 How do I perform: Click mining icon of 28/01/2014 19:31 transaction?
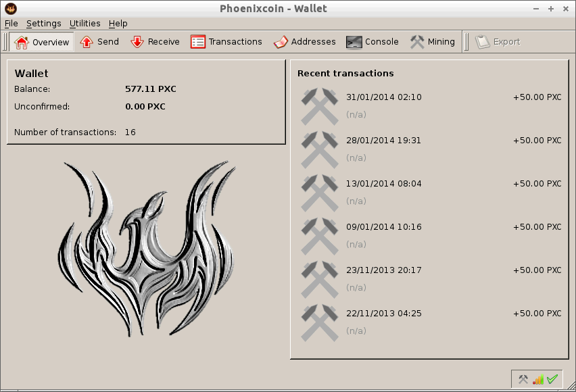click(x=320, y=149)
